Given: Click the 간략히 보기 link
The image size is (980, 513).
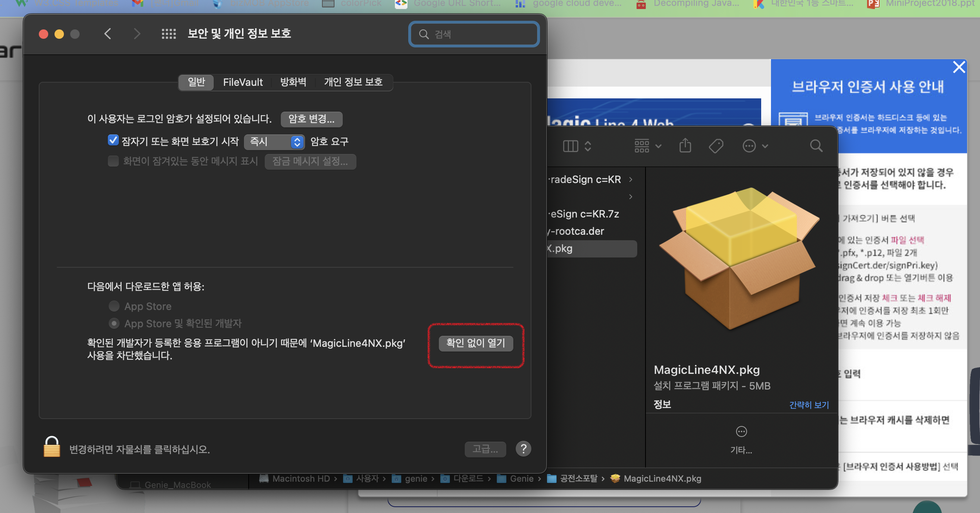Looking at the screenshot, I should [809, 405].
